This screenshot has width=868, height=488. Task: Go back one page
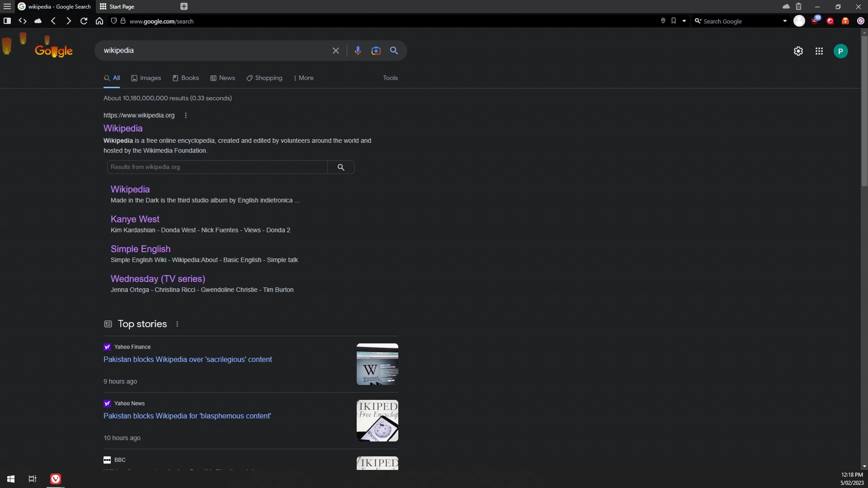click(53, 21)
